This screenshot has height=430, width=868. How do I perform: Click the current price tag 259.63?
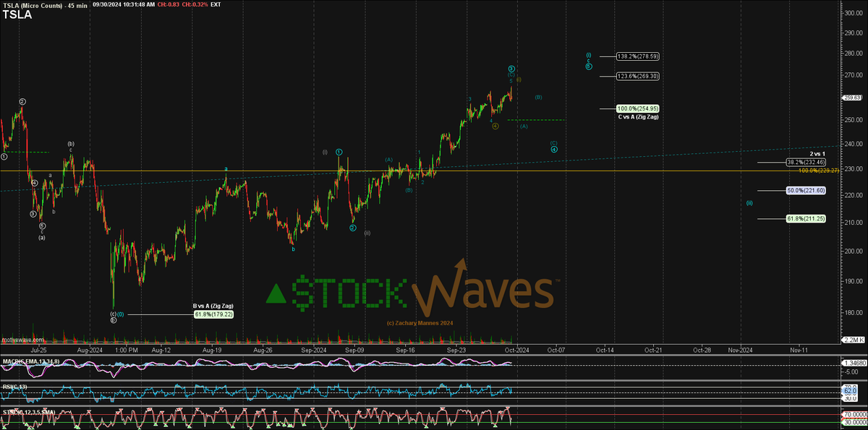click(852, 98)
